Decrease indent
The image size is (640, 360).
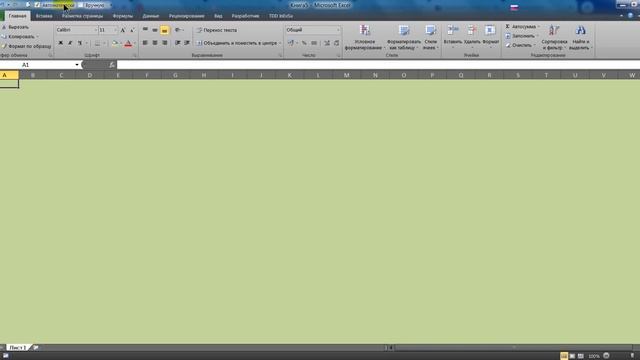point(178,43)
